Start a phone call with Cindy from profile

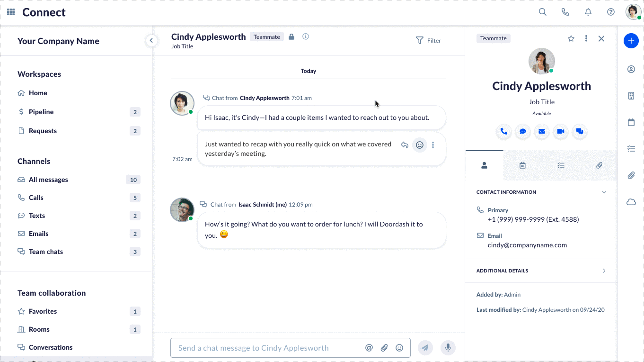coord(504,131)
